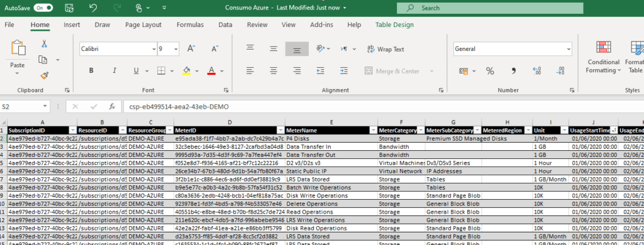Screen dimensions: 644x245
Task: Switch to the Insert tab
Action: pyautogui.click(x=72, y=24)
